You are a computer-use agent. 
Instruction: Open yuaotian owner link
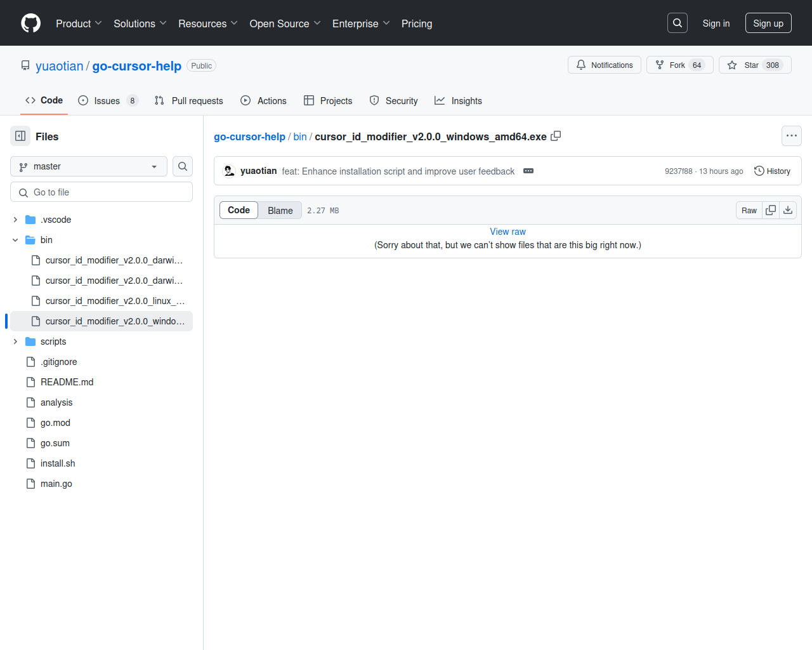click(60, 66)
